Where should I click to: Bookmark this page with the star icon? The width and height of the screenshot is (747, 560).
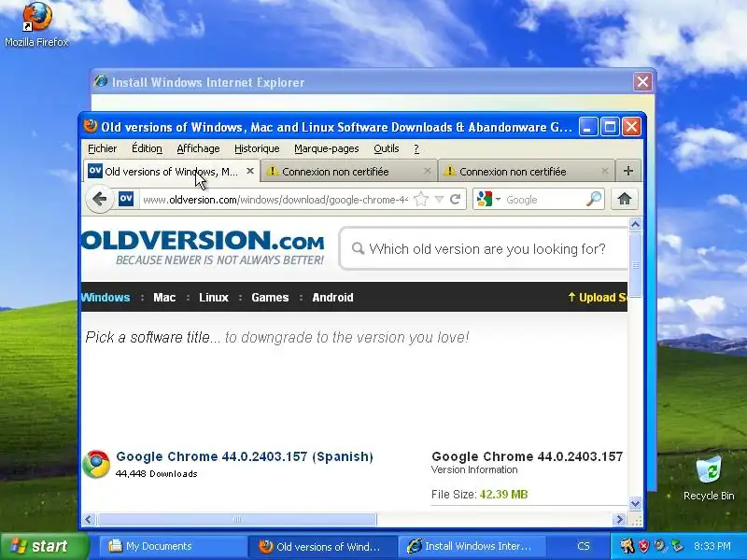[421, 199]
